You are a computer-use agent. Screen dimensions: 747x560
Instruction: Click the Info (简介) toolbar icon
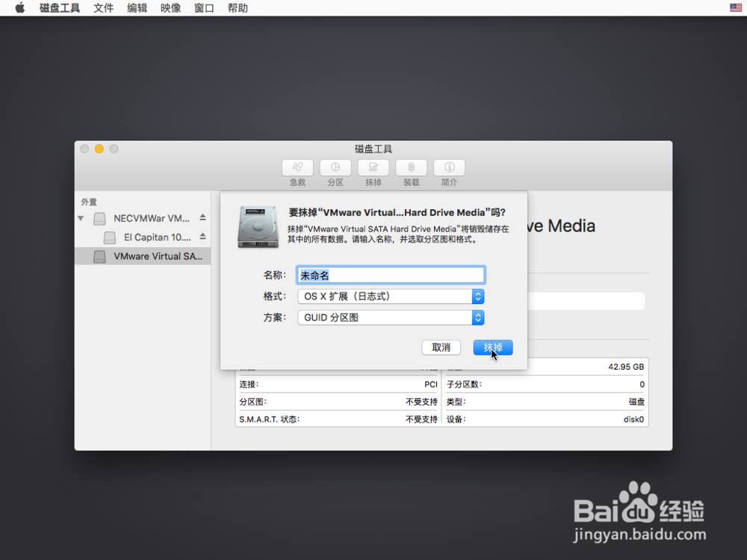pos(449,167)
